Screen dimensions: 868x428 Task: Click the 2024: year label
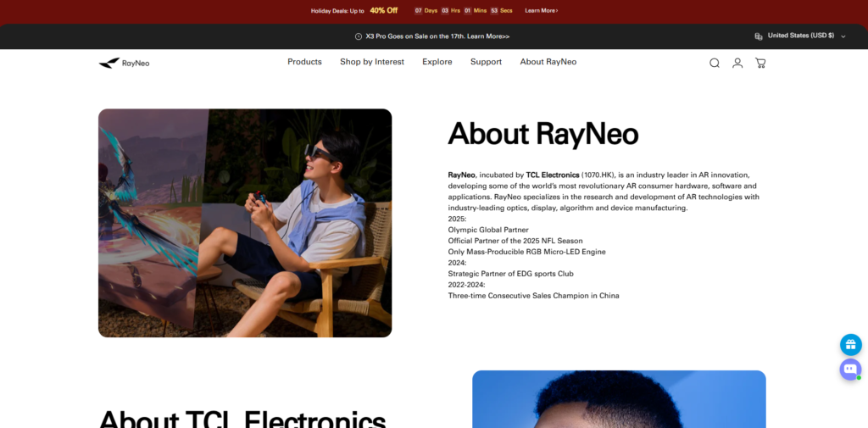pyautogui.click(x=457, y=263)
